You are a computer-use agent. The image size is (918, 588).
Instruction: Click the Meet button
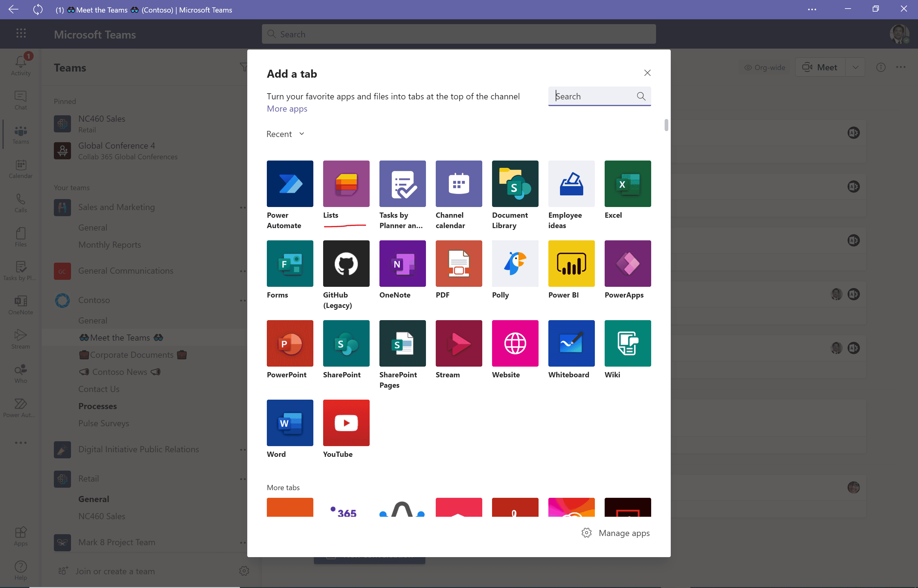(820, 67)
